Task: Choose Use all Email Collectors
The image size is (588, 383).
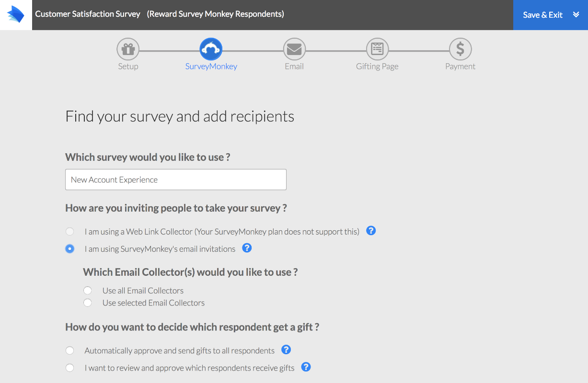Action: 88,291
